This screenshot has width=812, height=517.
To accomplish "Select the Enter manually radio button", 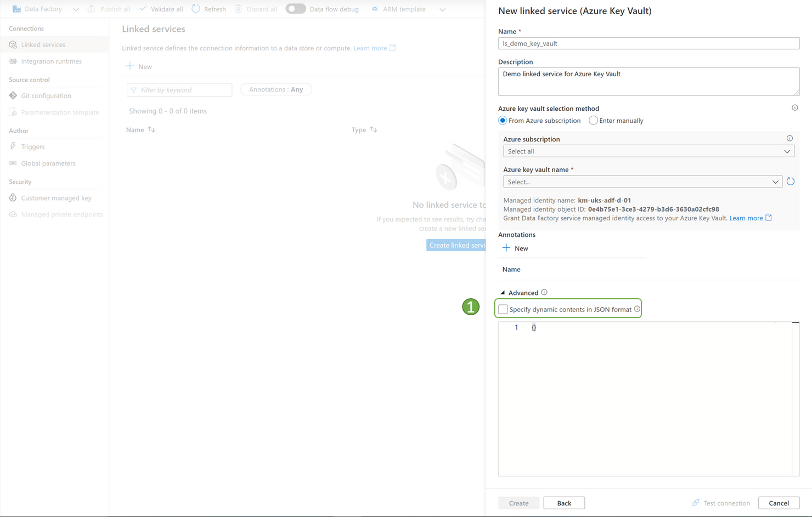I will [593, 121].
